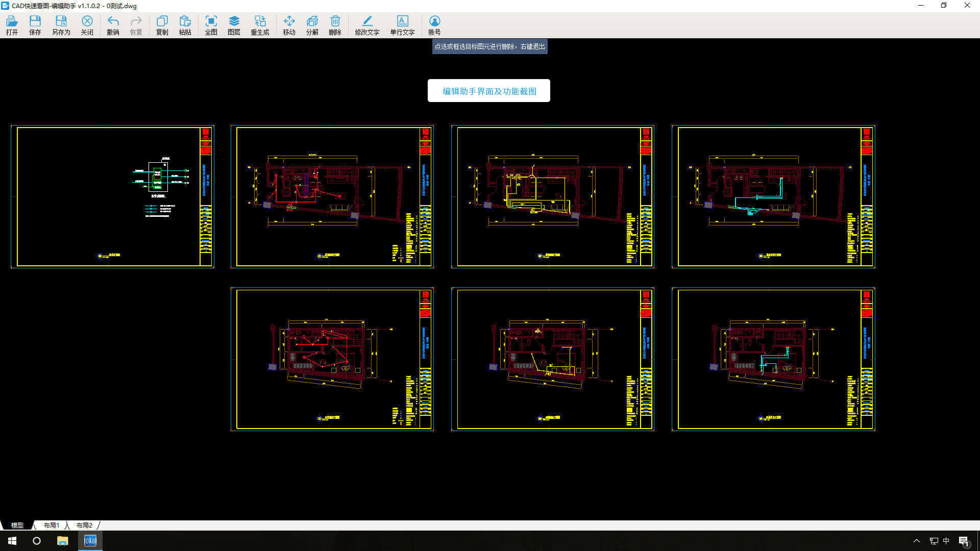Click the 编辑助手界面及功能截图 button
The width and height of the screenshot is (980, 551).
coord(489,91)
